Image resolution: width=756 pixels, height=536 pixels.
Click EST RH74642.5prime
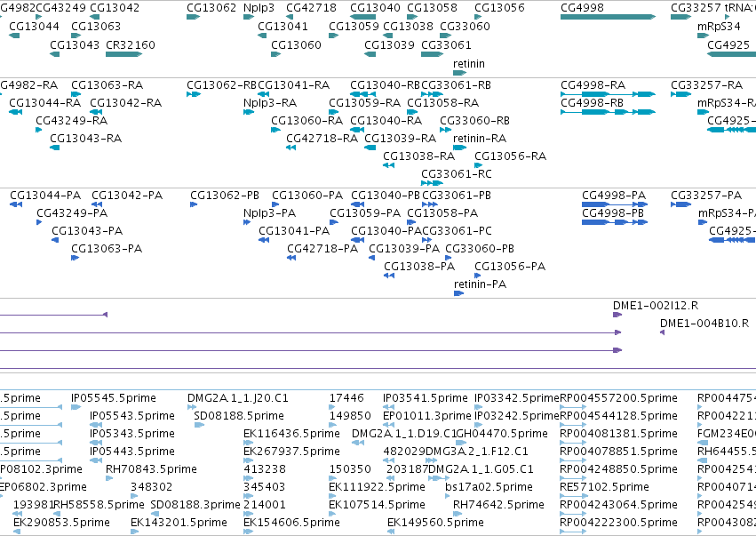point(498,505)
